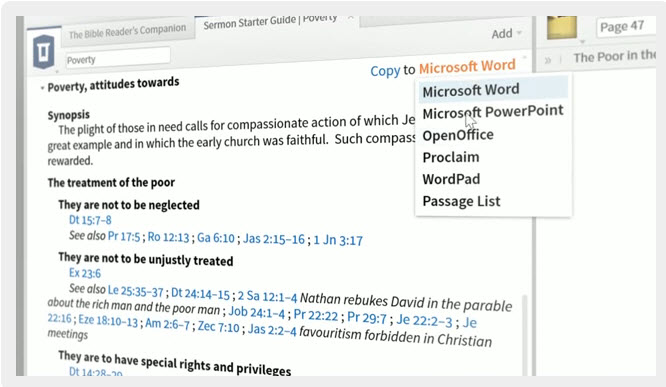Screen dimensions: 666x387
Task: Collapse the Poverty, attitudes towards section
Action: [x=42, y=88]
